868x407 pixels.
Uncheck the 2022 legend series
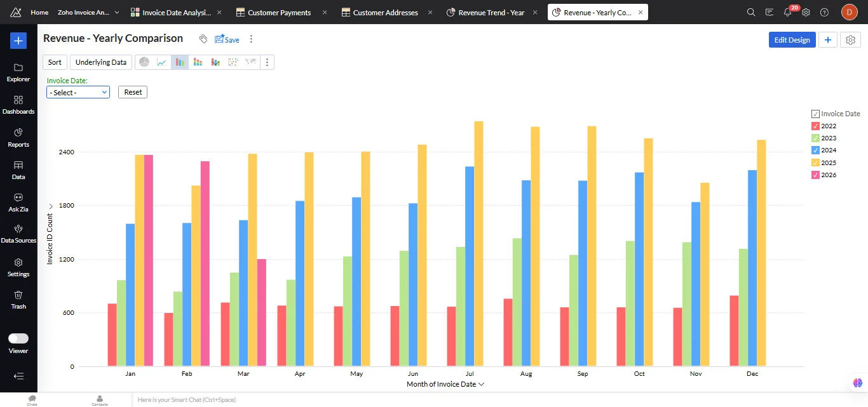pos(815,126)
